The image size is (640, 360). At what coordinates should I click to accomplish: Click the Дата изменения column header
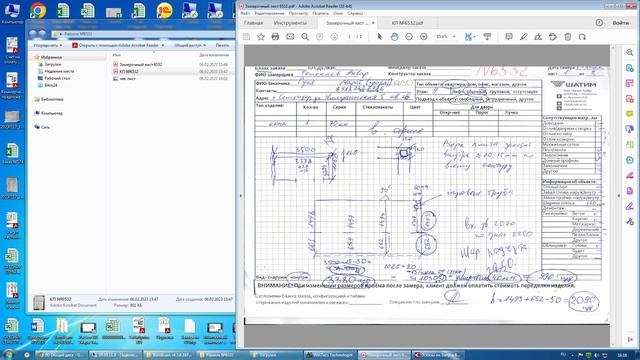click(214, 55)
